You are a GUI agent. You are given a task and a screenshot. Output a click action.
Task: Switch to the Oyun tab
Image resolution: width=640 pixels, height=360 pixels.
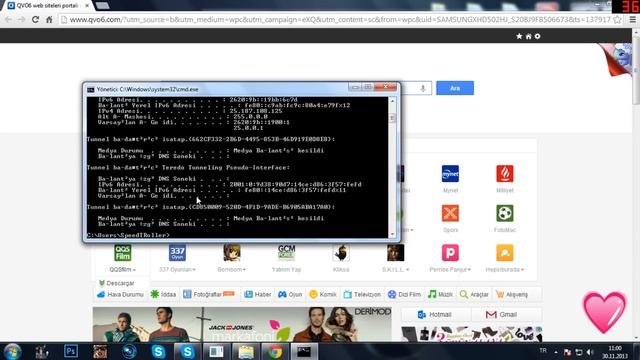pos(290,295)
